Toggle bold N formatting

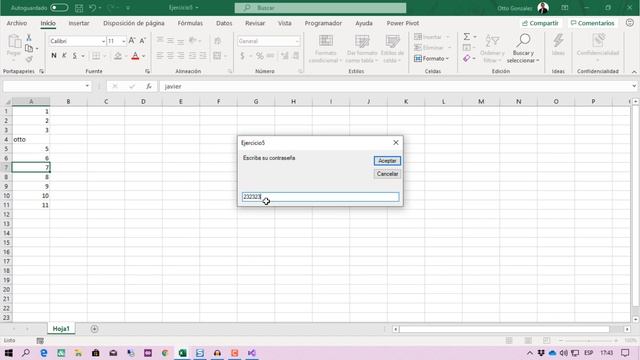(x=54, y=56)
